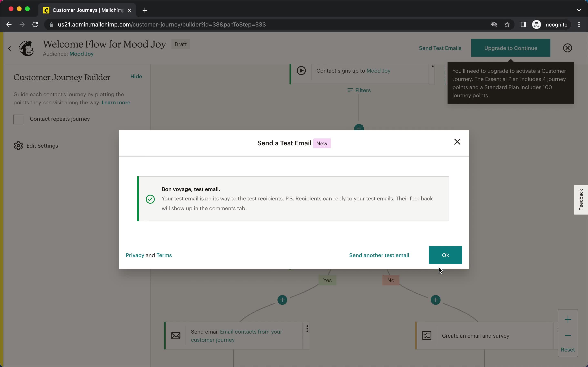
Task: Click Privacy link in dialog footer
Action: click(135, 255)
